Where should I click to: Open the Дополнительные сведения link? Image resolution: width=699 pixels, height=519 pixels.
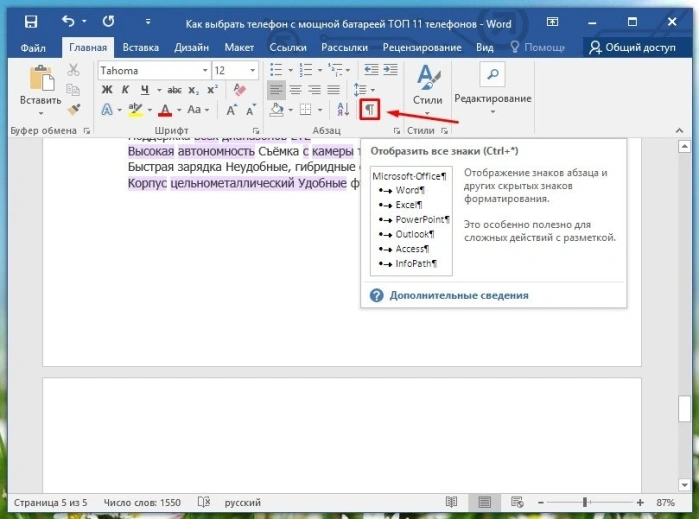[459, 295]
